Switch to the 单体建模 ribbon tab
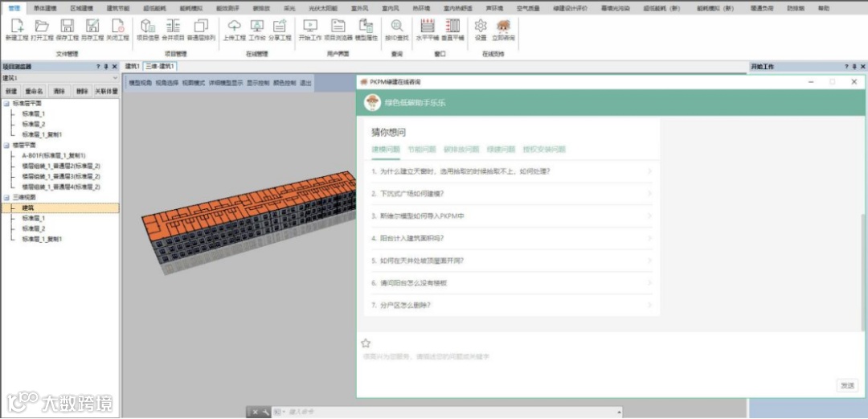 pyautogui.click(x=45, y=8)
